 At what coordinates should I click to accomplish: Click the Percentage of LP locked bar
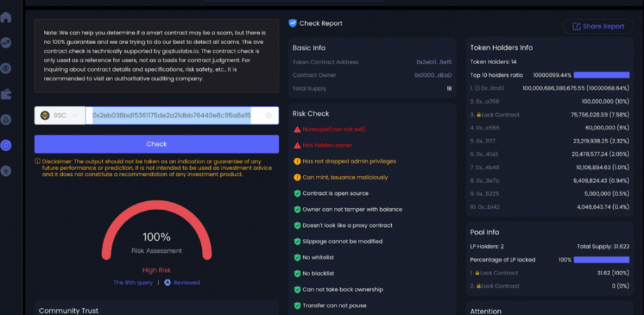tap(601, 260)
